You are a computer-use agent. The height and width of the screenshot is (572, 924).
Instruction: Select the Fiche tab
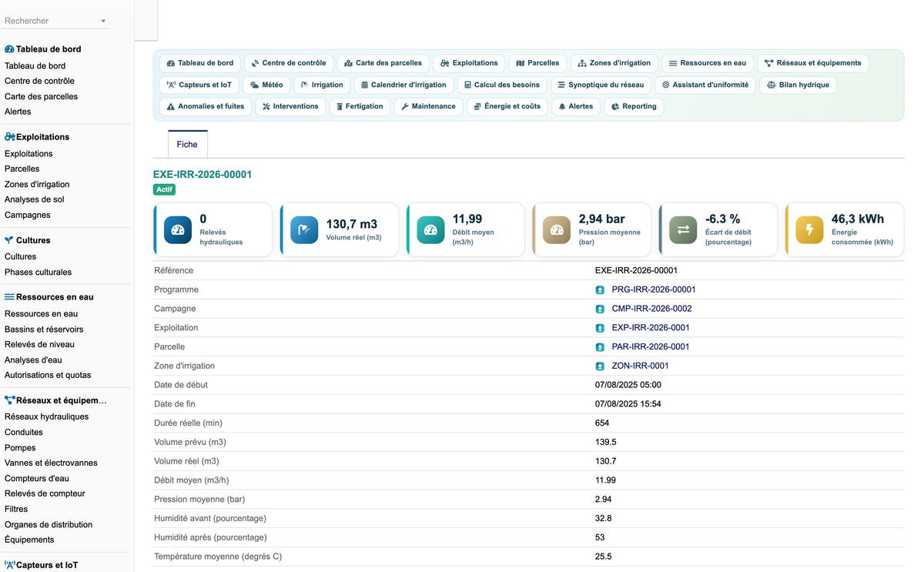pyautogui.click(x=187, y=144)
